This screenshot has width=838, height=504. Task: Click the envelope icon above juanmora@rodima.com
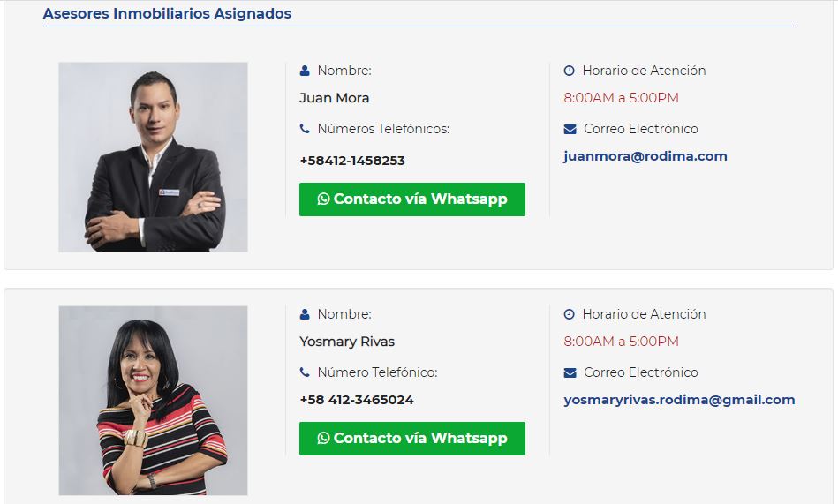[x=570, y=129]
